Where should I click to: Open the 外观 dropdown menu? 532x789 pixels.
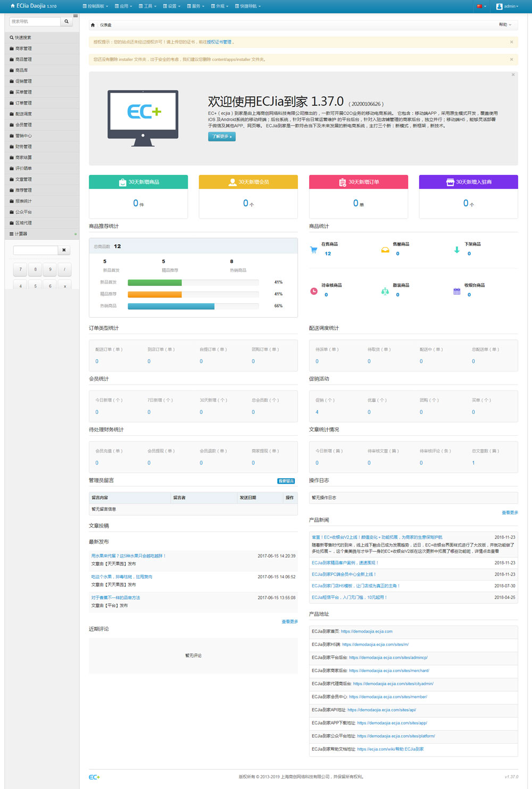(x=219, y=6)
